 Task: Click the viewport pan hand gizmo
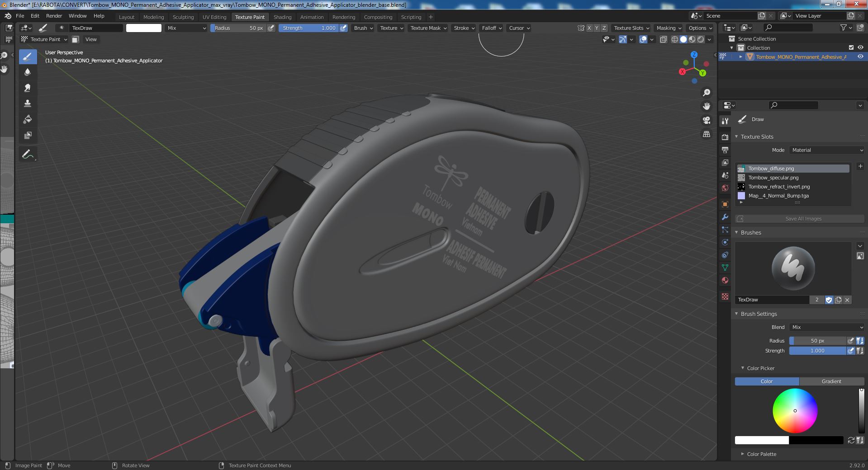point(706,107)
